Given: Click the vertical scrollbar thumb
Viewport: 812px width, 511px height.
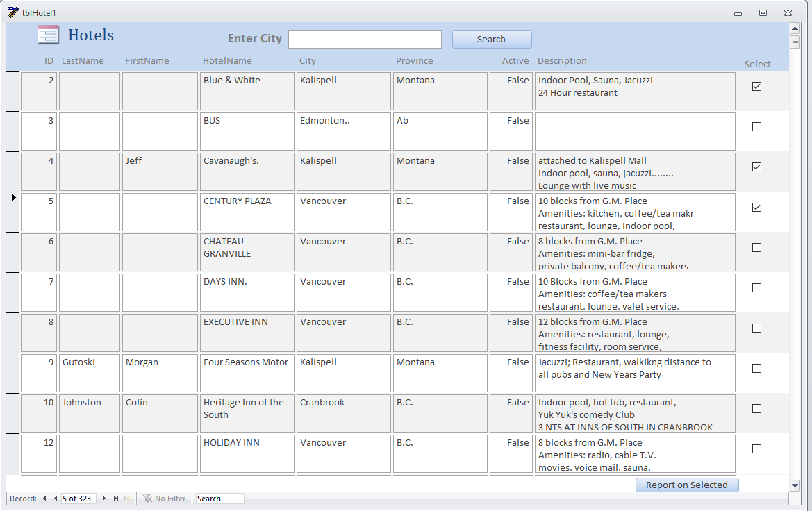Looking at the screenshot, I should (x=795, y=42).
